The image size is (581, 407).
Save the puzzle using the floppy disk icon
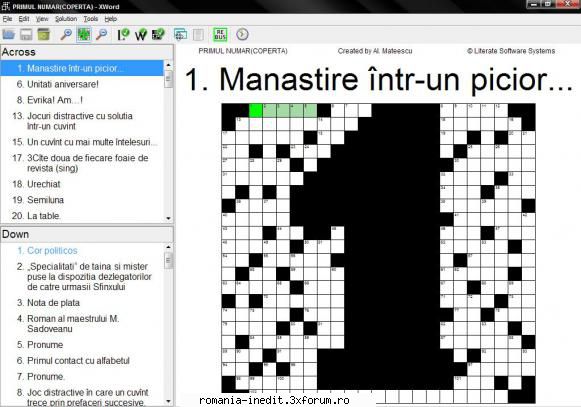coord(26,34)
